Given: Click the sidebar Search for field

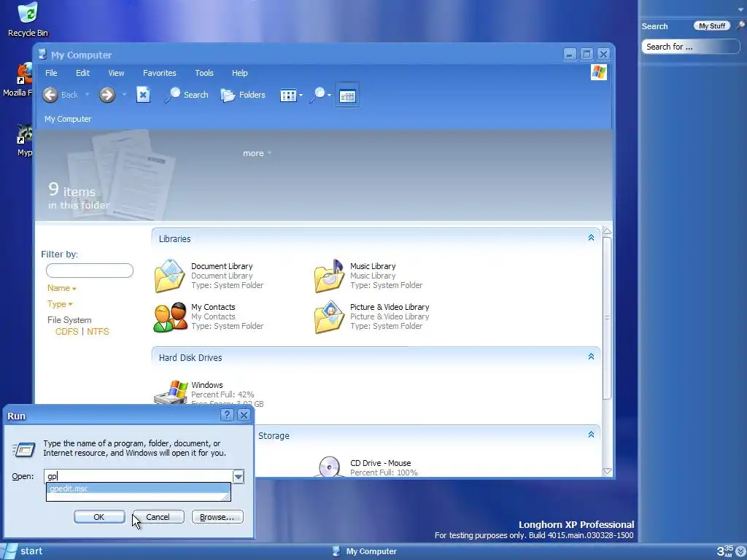Looking at the screenshot, I should point(690,47).
